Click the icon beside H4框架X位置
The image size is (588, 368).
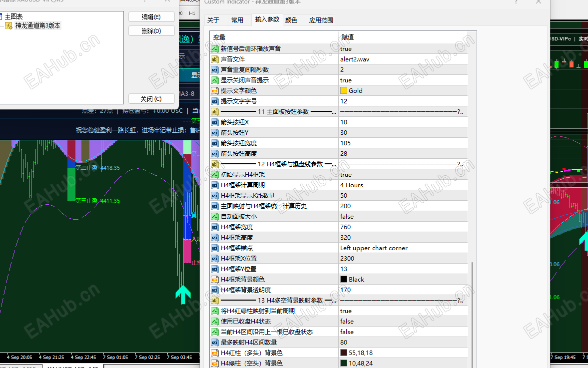click(x=214, y=259)
